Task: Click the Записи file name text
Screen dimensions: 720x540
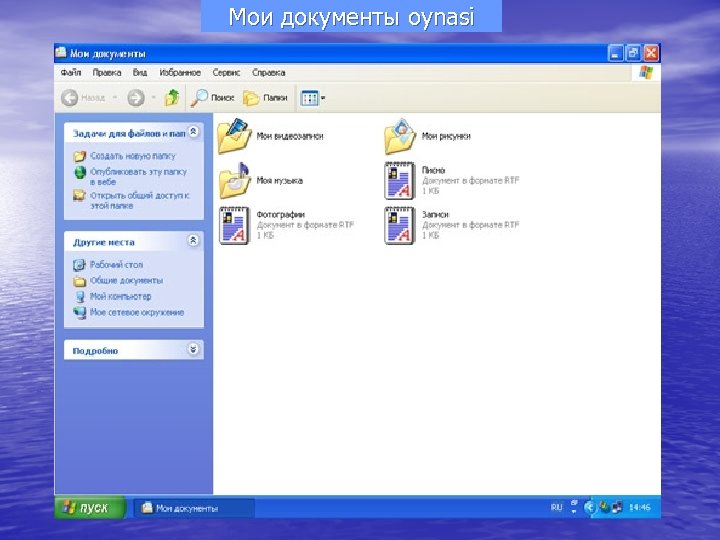Action: point(435,214)
